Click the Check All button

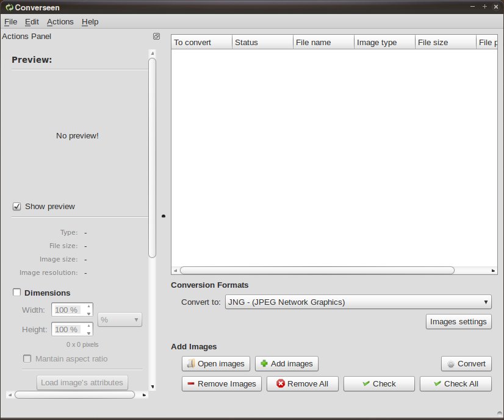(x=455, y=383)
